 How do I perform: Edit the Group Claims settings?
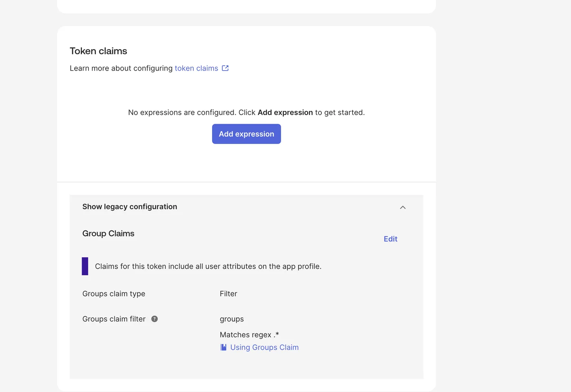(x=390, y=239)
